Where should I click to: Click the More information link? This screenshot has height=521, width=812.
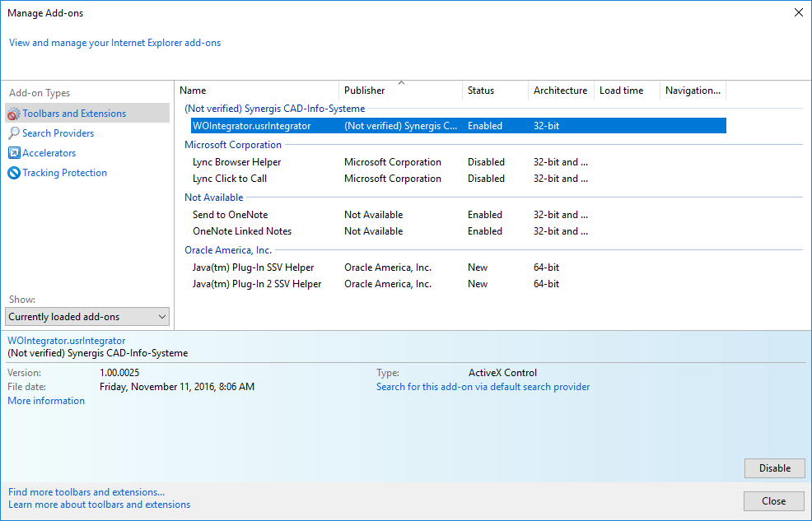coord(45,400)
